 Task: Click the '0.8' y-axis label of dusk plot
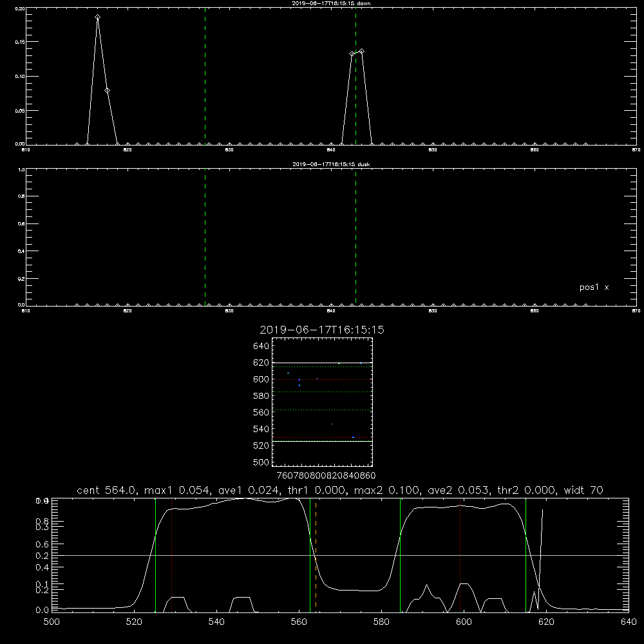click(21, 196)
